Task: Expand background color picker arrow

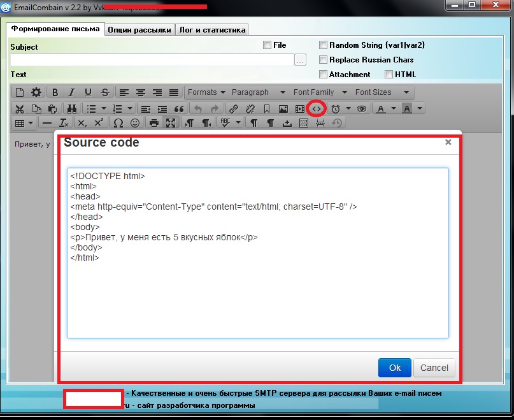Action: (x=420, y=108)
